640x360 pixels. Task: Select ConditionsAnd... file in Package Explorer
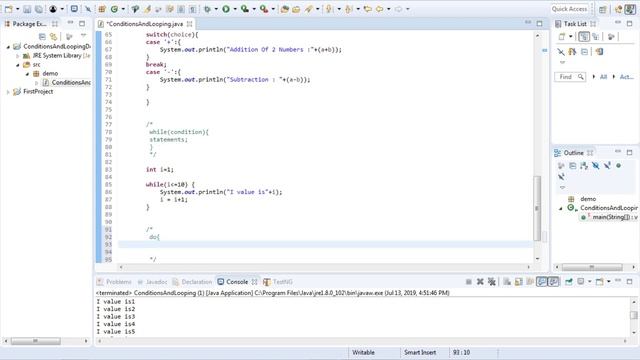pyautogui.click(x=71, y=83)
